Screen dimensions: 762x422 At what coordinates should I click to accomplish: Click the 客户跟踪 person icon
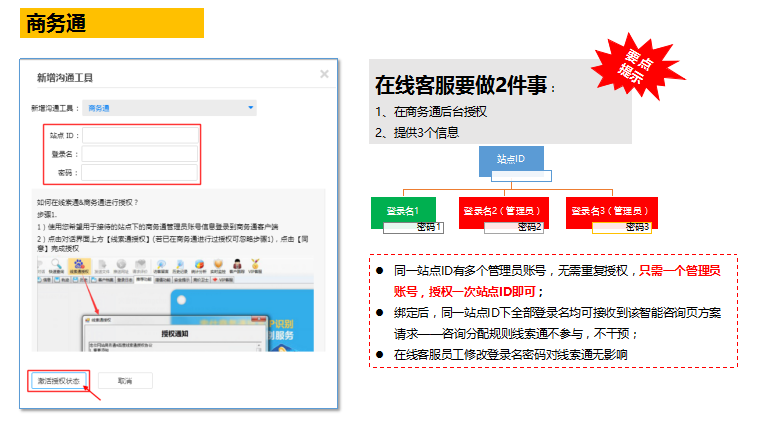pyautogui.click(x=237, y=266)
